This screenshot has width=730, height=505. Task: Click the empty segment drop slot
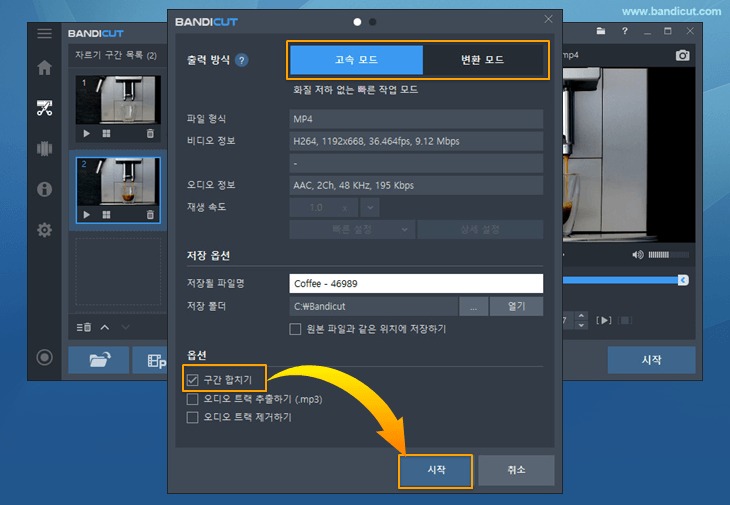point(118,271)
